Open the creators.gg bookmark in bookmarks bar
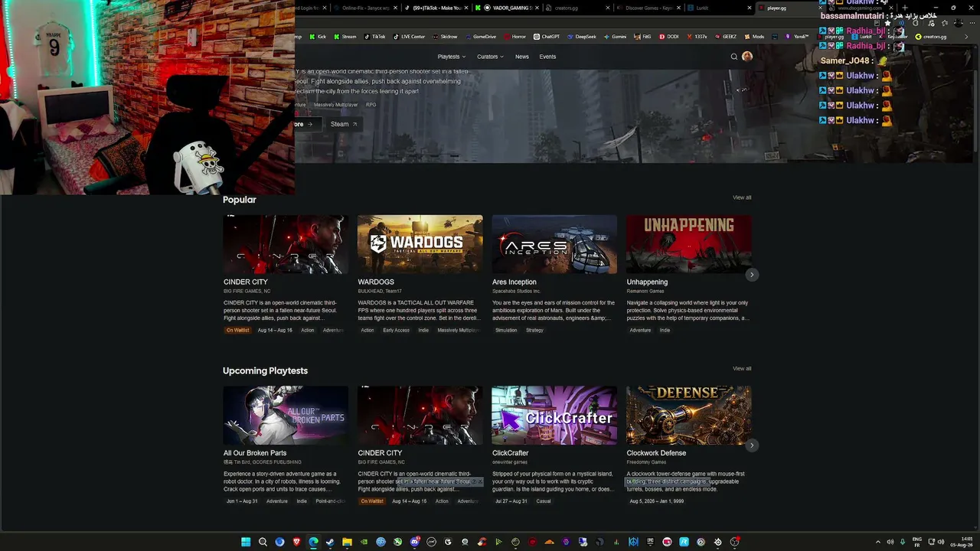The height and width of the screenshot is (551, 980). click(x=931, y=37)
